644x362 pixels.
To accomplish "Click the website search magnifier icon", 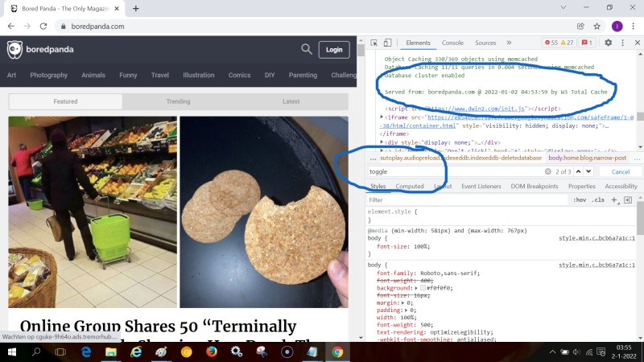I will [x=307, y=49].
